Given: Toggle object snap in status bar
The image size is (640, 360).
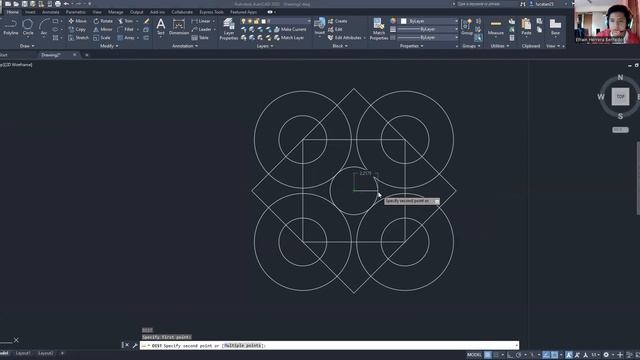Looking at the screenshot, I should pos(554,355).
